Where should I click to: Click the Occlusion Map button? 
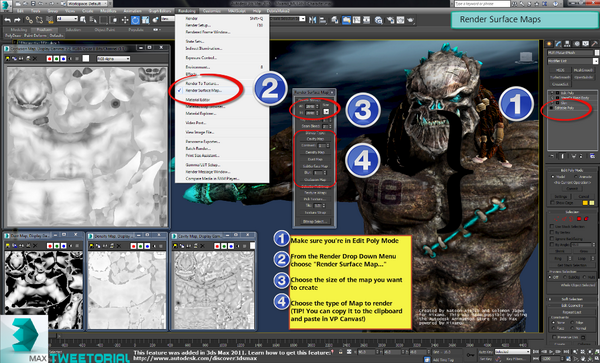pos(315,179)
